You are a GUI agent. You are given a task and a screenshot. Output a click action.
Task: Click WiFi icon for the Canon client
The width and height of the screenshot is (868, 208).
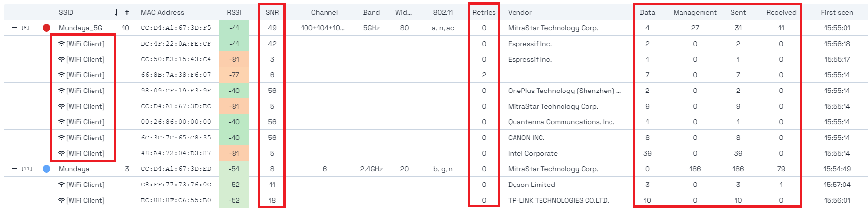click(x=61, y=138)
